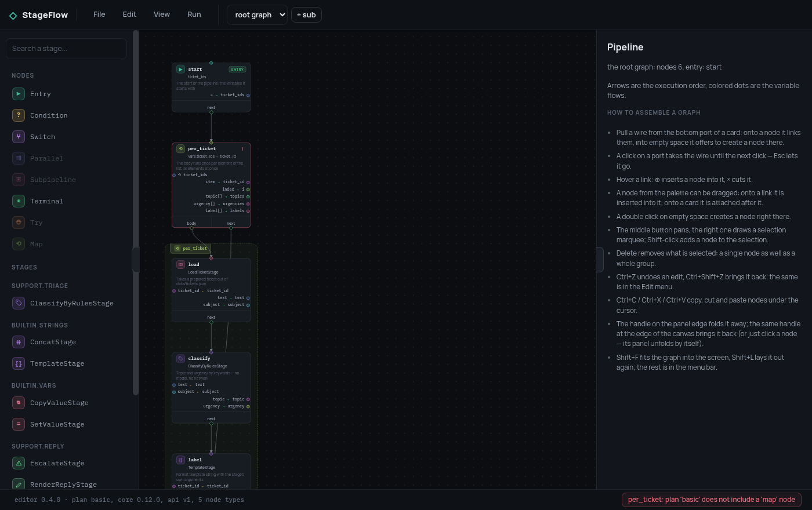Open the View menu

pyautogui.click(x=162, y=14)
